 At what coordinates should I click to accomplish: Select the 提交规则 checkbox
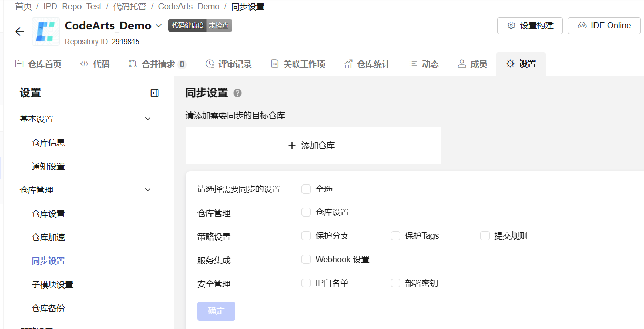tap(485, 236)
